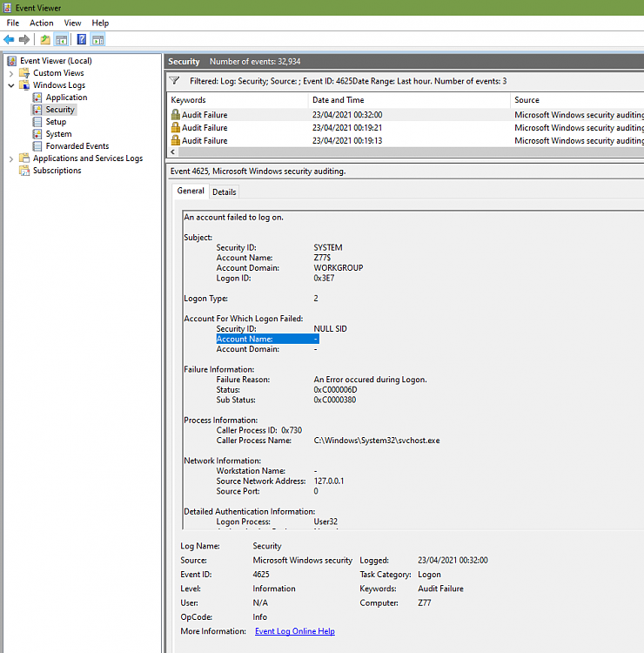Click the blue Help toolbar icon

point(82,39)
